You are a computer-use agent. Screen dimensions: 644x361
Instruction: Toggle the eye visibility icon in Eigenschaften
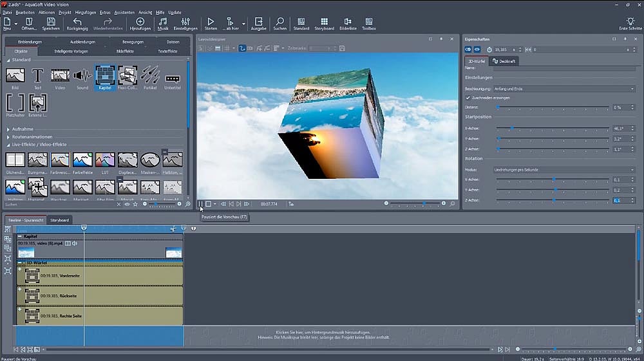pos(477,49)
